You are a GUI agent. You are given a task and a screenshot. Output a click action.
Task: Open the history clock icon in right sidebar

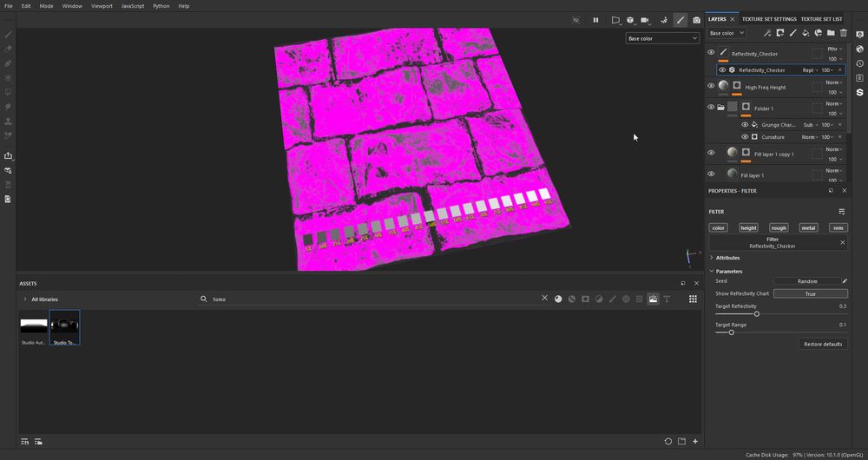pos(859,63)
